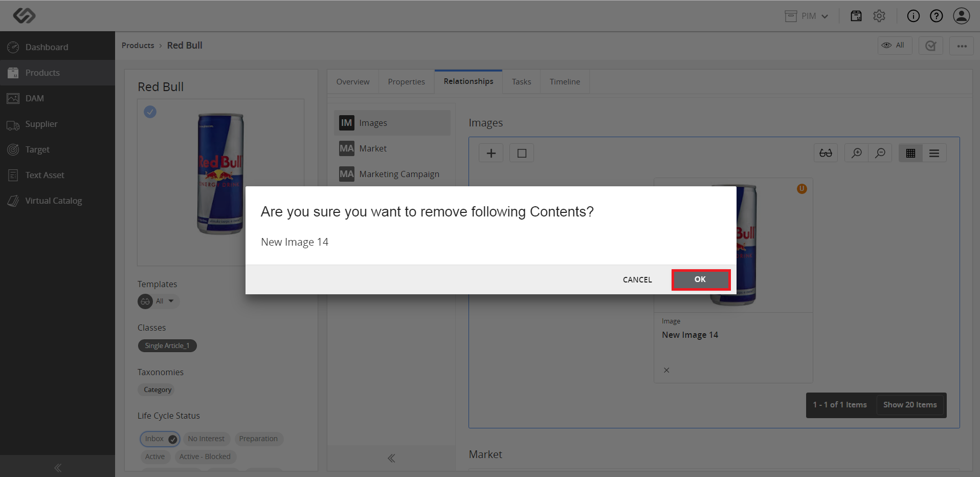Open the help question mark icon

[937, 16]
